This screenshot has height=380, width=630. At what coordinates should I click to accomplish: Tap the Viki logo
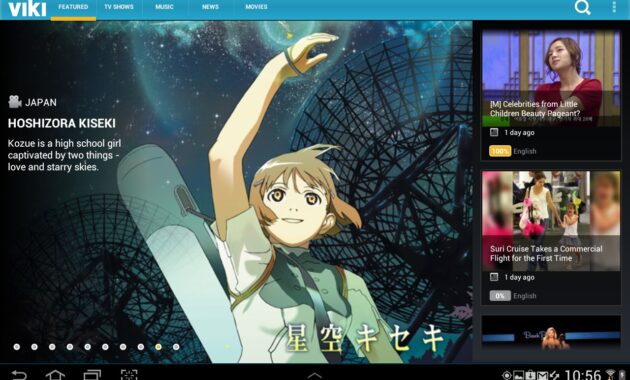point(27,8)
